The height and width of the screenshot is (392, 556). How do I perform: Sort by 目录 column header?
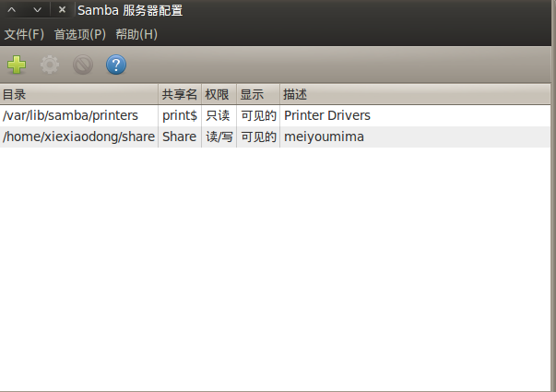pos(79,94)
